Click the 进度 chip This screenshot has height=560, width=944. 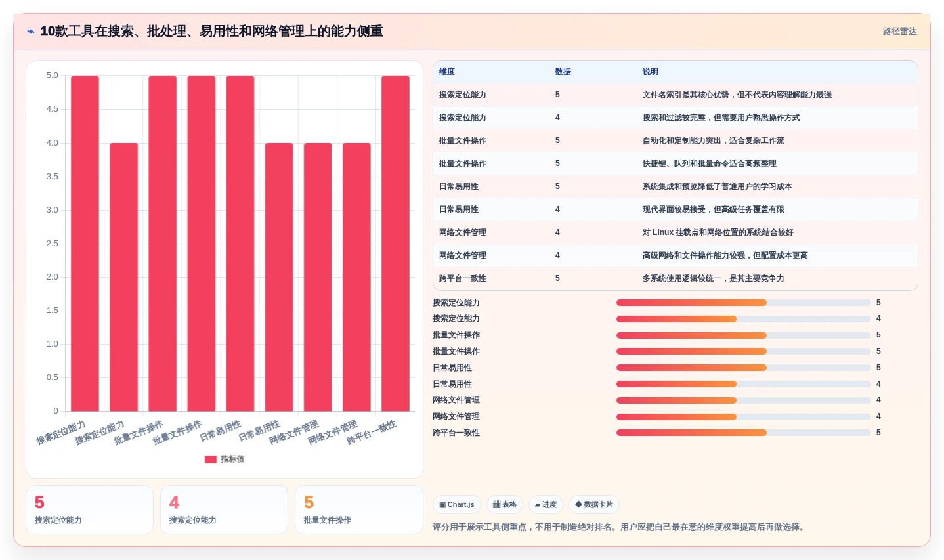pyautogui.click(x=546, y=505)
